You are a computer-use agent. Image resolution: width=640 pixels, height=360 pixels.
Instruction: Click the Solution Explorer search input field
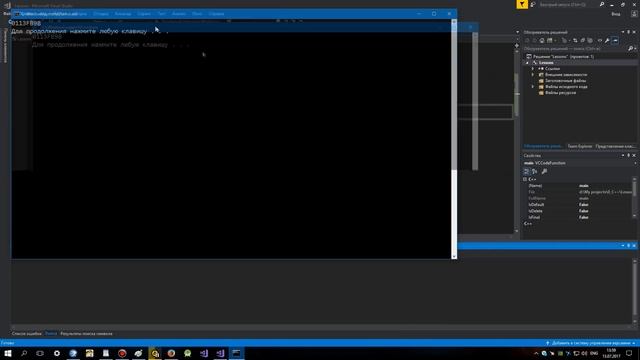click(575, 49)
